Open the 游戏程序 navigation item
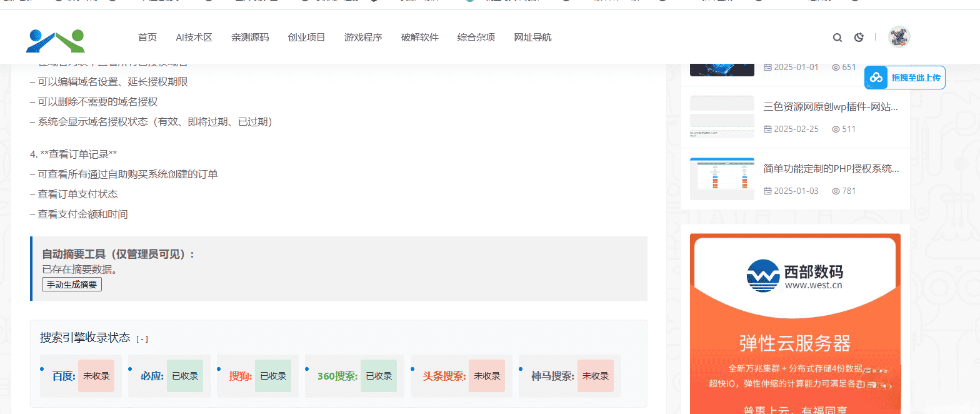Viewport: 980px width, 414px height. click(363, 38)
